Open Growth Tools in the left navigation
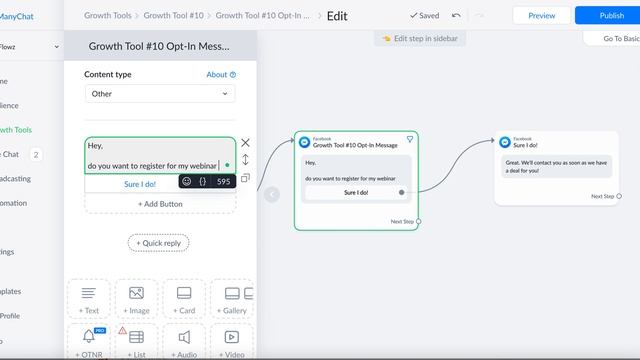 coord(16,130)
